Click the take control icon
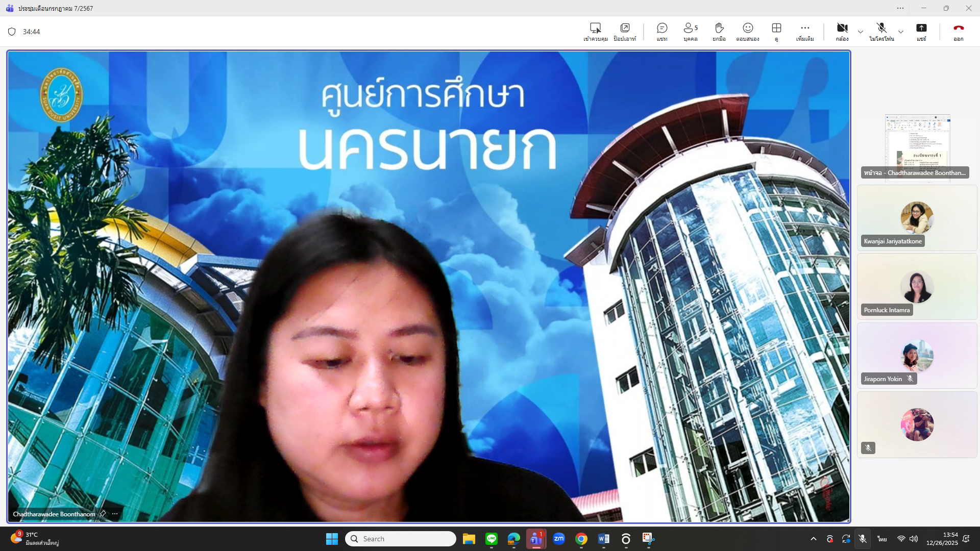Image resolution: width=980 pixels, height=551 pixels. pos(595,32)
